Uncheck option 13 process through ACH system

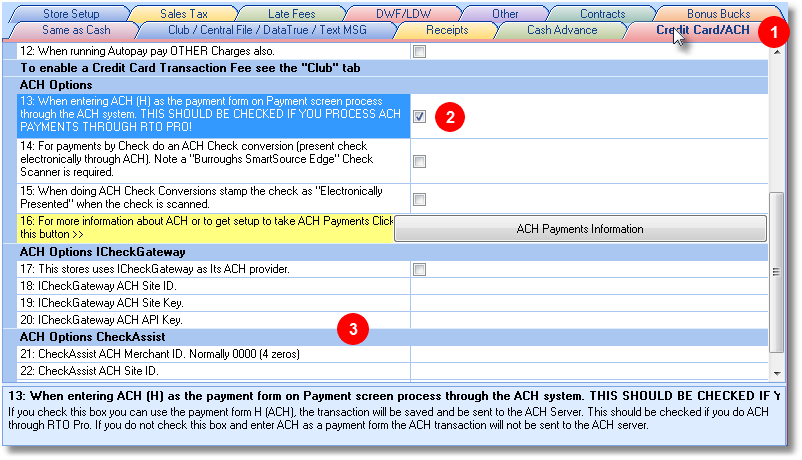coord(419,116)
